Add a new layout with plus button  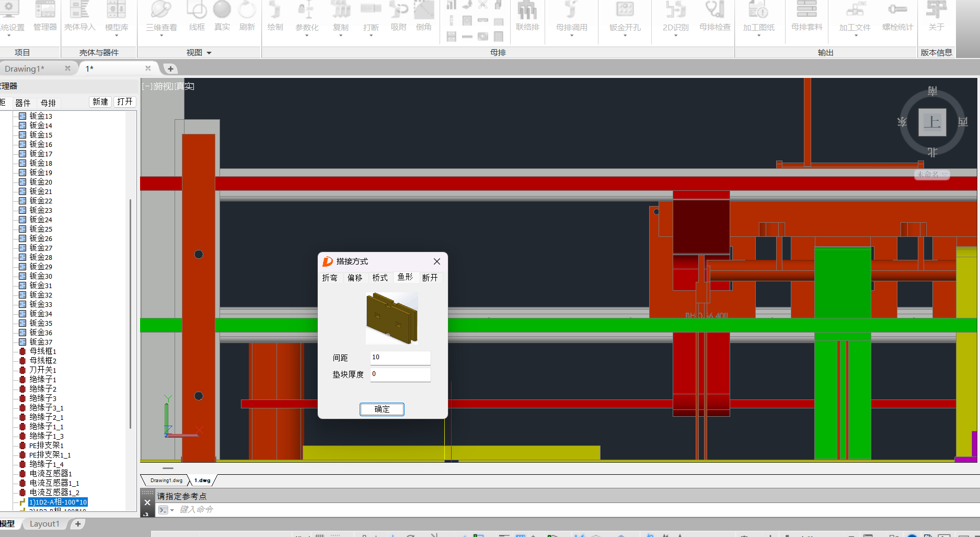[x=78, y=524]
